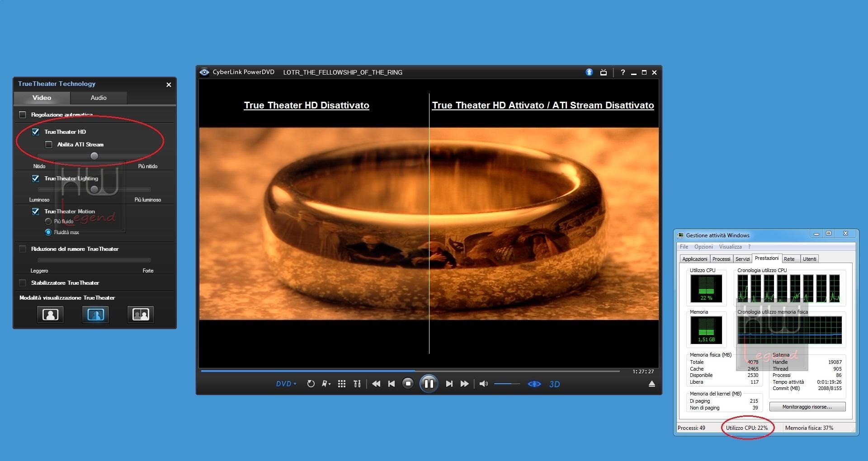Uncheck TrueTheater Lighting
This screenshot has width=868, height=461.
[36, 179]
